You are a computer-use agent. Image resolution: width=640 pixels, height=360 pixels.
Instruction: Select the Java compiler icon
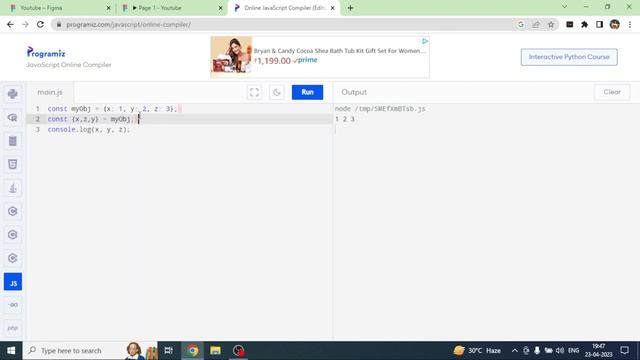[13, 188]
